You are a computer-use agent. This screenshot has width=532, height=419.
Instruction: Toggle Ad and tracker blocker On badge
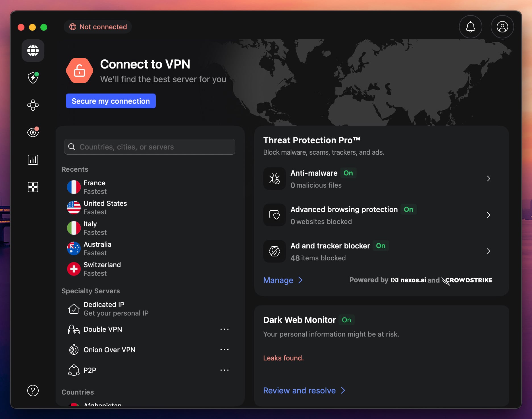[x=381, y=246]
